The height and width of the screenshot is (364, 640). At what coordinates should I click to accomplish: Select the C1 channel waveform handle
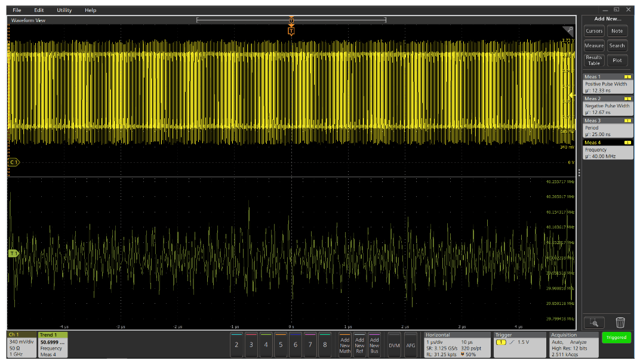[x=13, y=162]
